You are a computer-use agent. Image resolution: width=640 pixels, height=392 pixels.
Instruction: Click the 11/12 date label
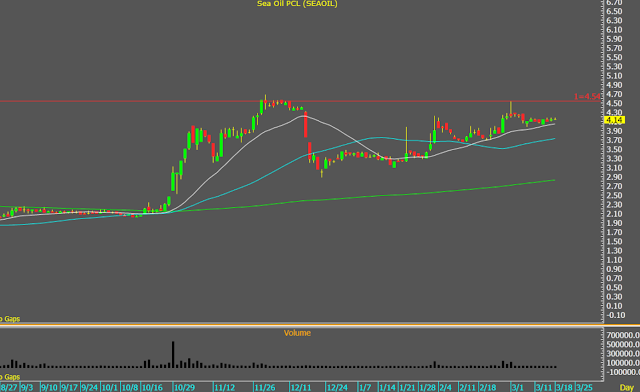coord(225,387)
